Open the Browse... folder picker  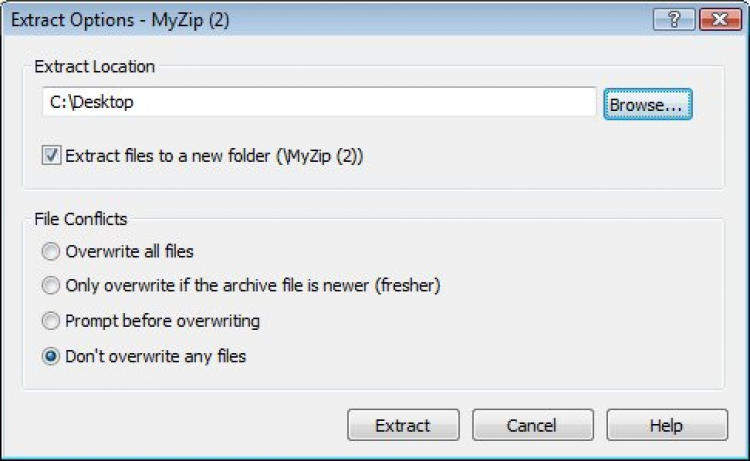[x=647, y=103]
